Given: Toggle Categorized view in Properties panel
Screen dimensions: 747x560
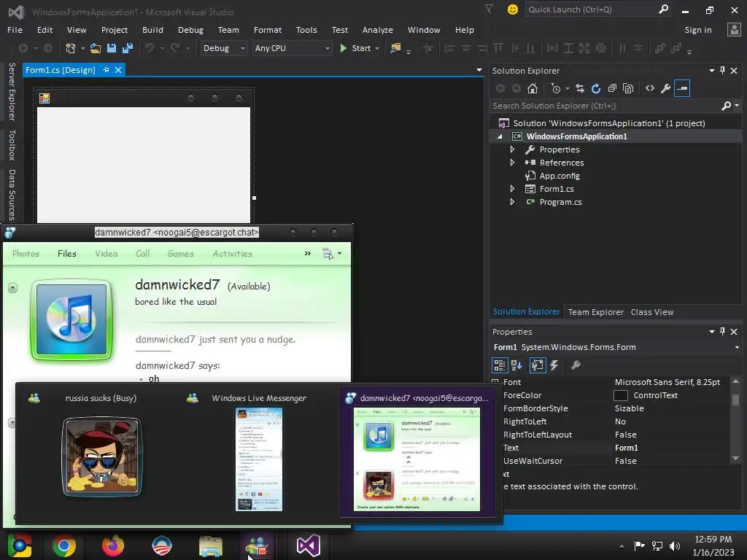Looking at the screenshot, I should point(499,365).
